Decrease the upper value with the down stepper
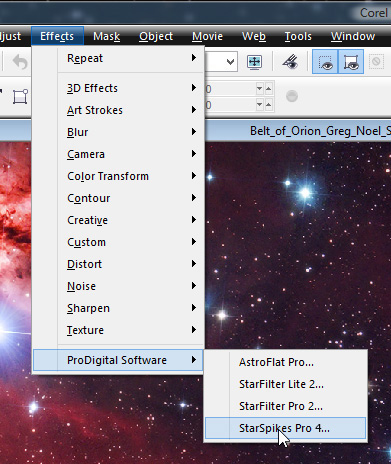The width and height of the screenshot is (391, 464). point(260,89)
